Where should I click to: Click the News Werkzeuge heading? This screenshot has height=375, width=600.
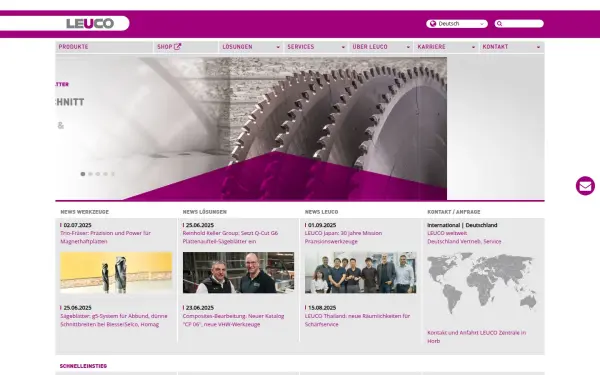click(x=85, y=212)
